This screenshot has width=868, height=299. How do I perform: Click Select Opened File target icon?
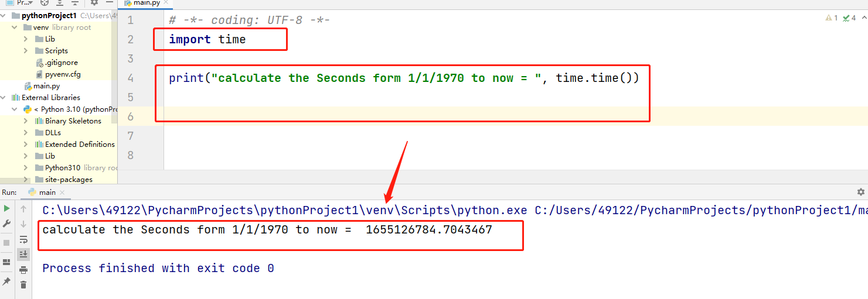pos(44,3)
